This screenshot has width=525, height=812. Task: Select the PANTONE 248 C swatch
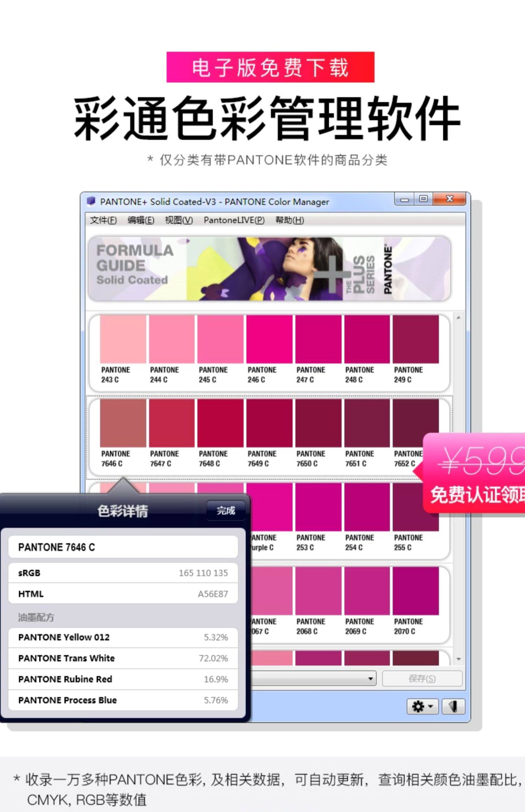click(367, 339)
